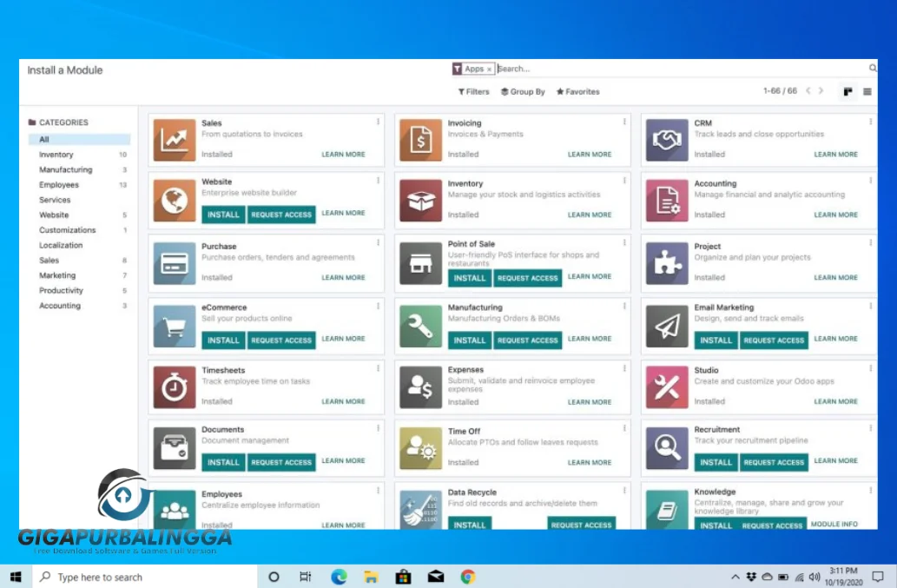Select the Manufacturing category
Image resolution: width=897 pixels, height=588 pixels.
click(x=65, y=169)
